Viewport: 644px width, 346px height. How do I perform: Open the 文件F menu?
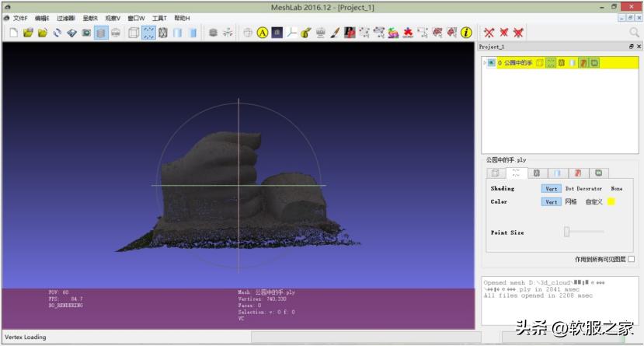coord(19,18)
